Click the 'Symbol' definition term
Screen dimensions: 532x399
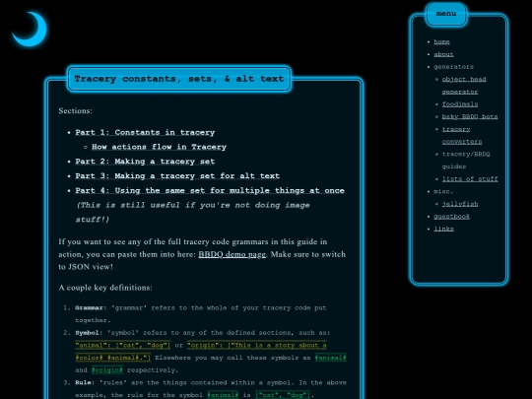tap(87, 333)
